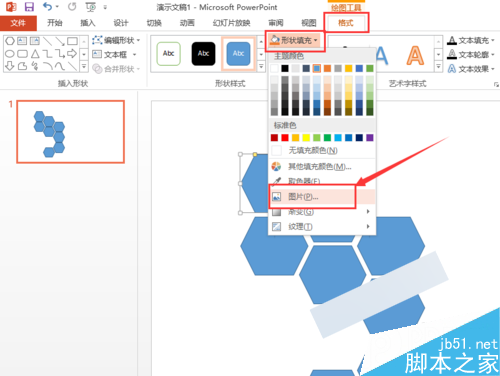Apply the orange A WordArt style
Image resolution: width=500 pixels, height=376 pixels.
[415, 56]
